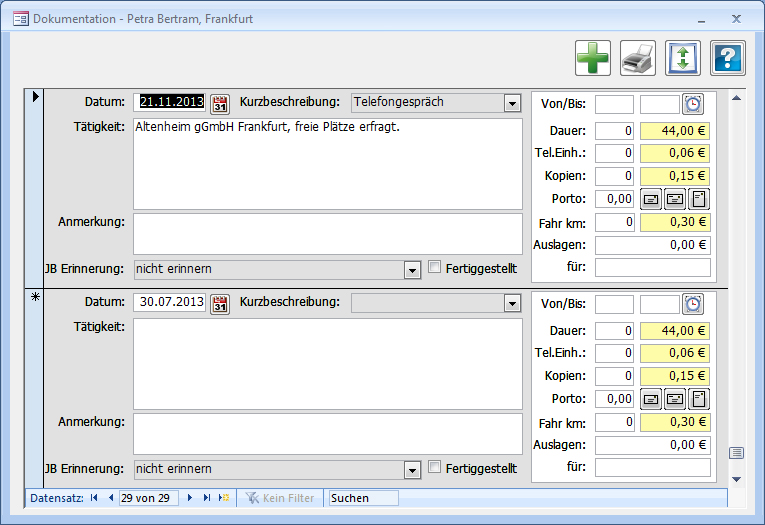
Task: Click Porto amount 0,00 first record
Action: tap(614, 199)
